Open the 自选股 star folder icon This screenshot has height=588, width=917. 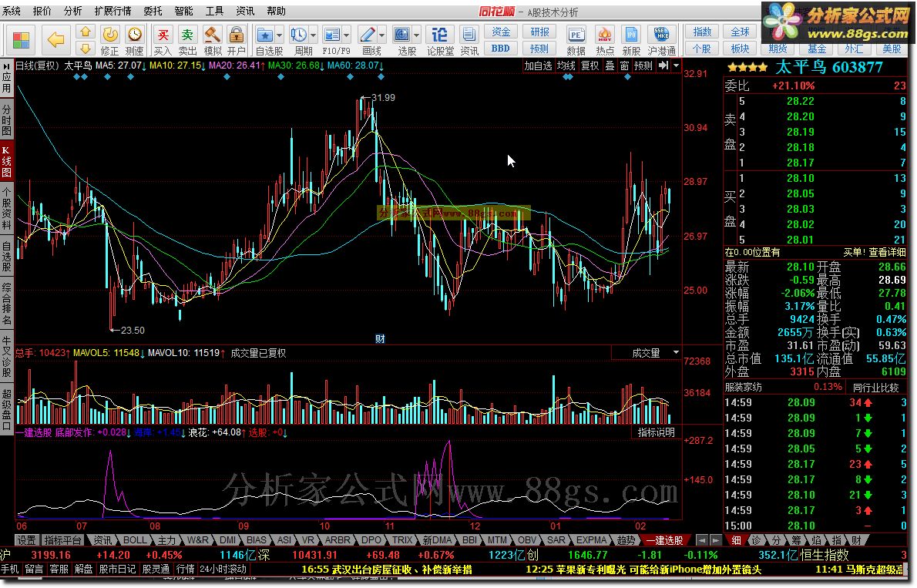click(x=265, y=35)
